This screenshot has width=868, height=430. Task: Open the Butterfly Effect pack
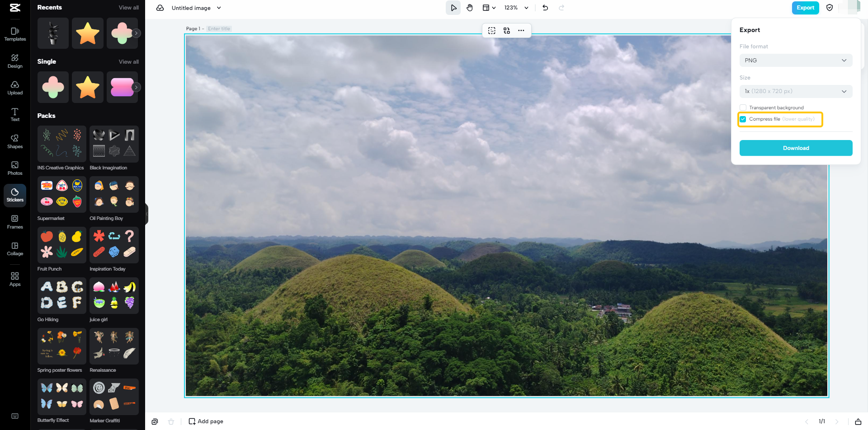point(61,397)
